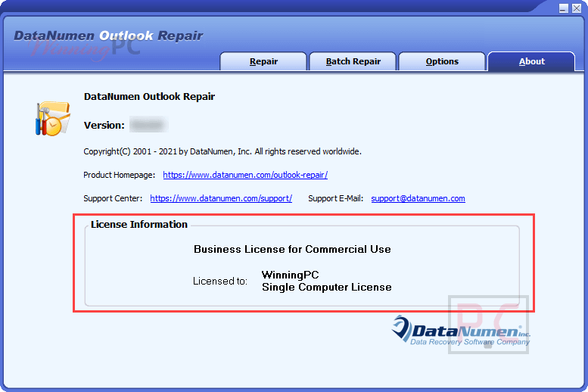
Task: Click the About tab
Action: coord(531,61)
